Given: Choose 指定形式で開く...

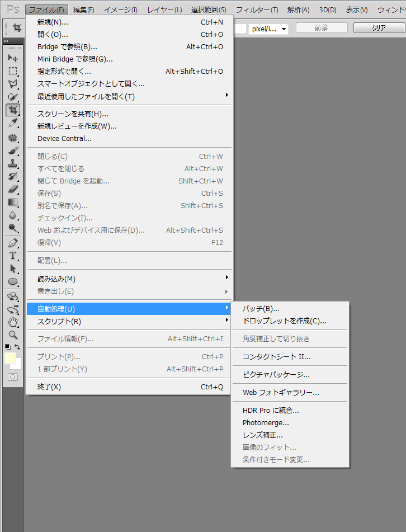Looking at the screenshot, I should (129, 71).
